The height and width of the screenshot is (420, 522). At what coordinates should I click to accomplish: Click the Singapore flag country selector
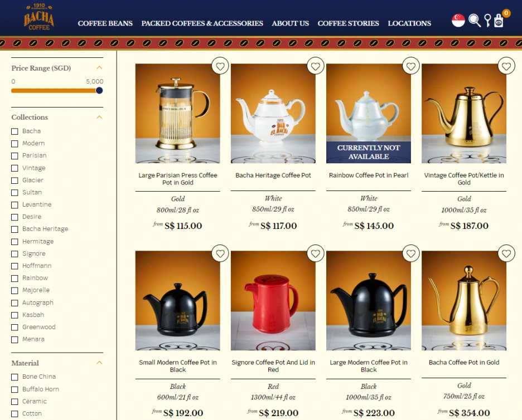(x=458, y=20)
